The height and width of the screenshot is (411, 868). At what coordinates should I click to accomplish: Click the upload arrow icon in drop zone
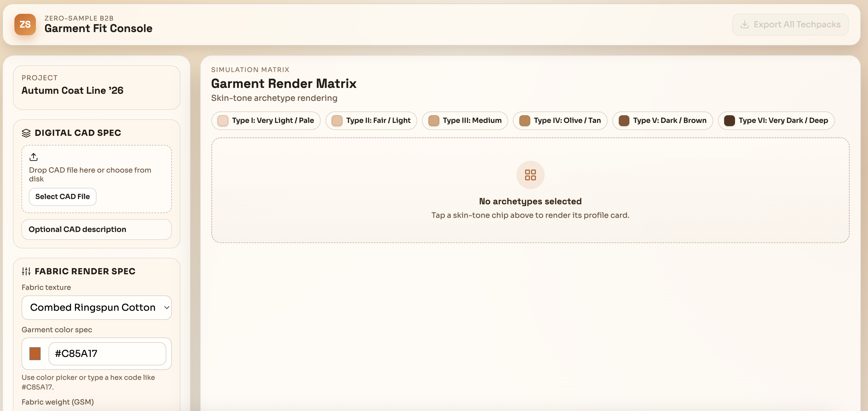33,157
